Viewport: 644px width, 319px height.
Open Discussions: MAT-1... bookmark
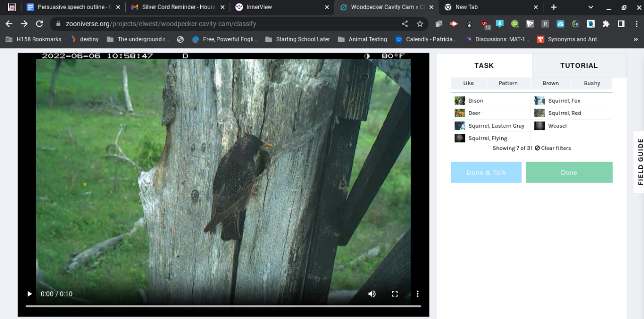click(x=497, y=39)
